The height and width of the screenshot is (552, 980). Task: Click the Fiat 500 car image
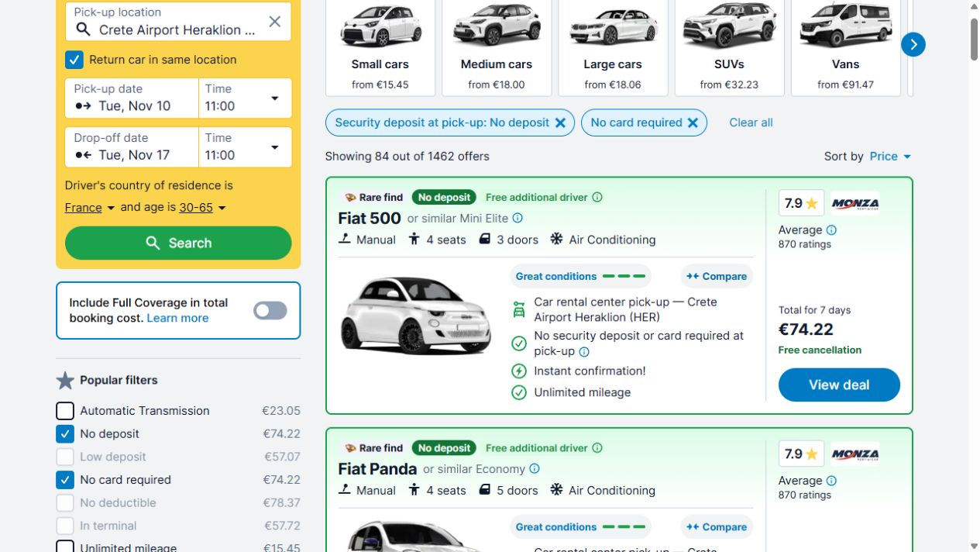[x=416, y=317]
